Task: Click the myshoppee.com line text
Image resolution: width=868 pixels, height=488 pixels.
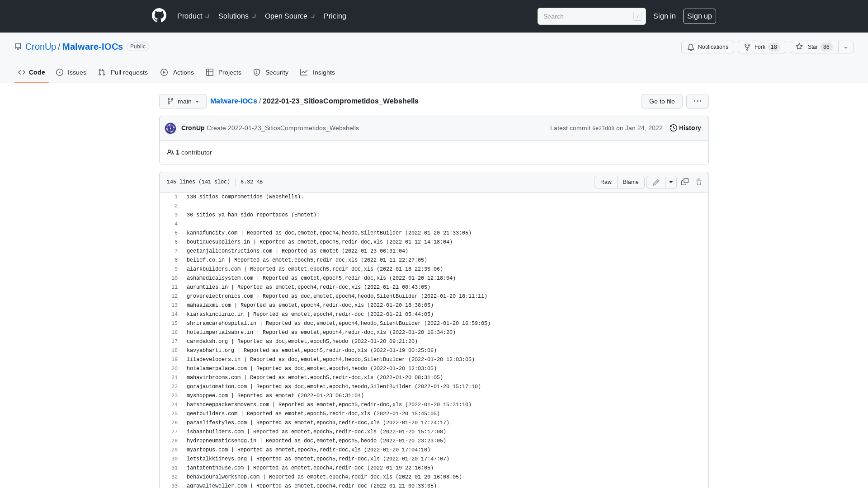Action: 275,396
